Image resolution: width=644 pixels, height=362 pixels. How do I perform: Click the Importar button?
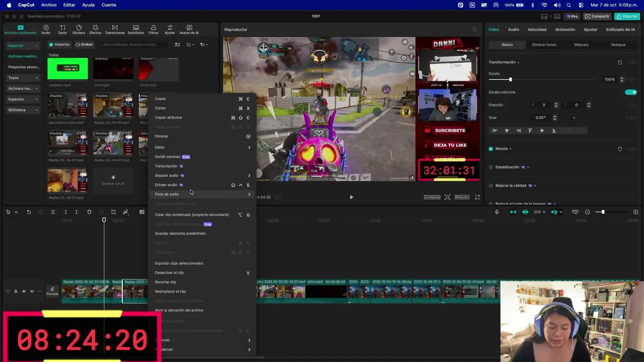pos(60,45)
